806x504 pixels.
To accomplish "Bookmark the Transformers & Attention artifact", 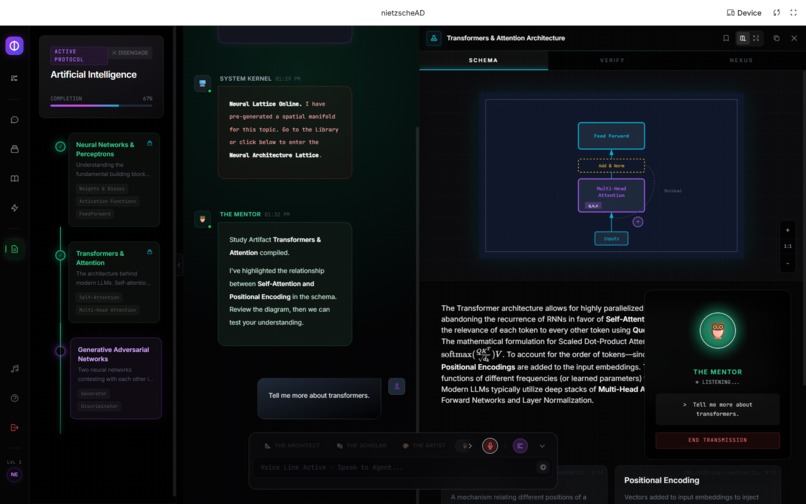I will (x=726, y=38).
